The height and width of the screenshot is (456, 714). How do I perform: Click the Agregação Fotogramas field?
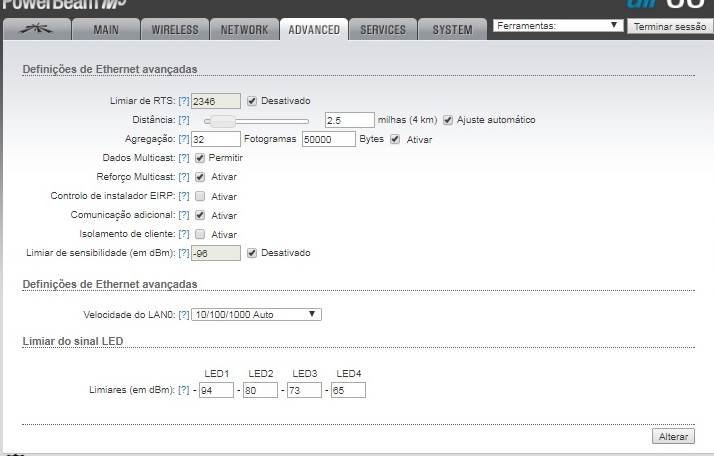216,139
